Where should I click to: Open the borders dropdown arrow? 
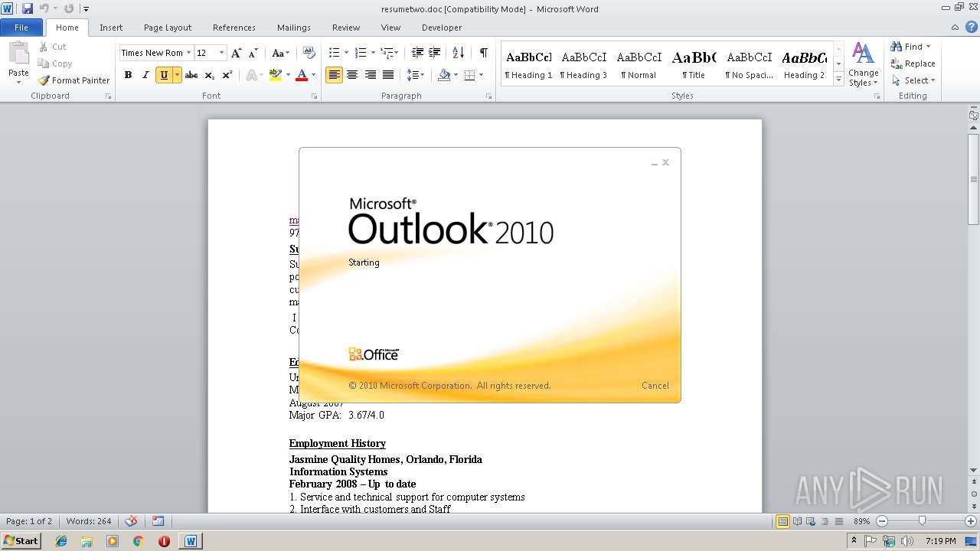pos(481,75)
